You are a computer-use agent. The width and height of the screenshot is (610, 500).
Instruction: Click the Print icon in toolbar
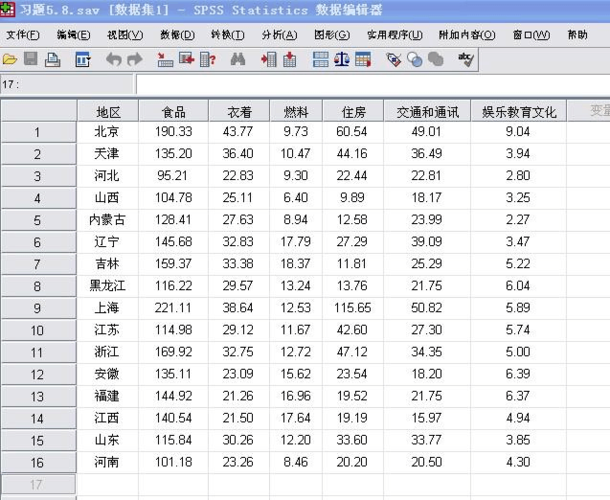pyautogui.click(x=53, y=60)
